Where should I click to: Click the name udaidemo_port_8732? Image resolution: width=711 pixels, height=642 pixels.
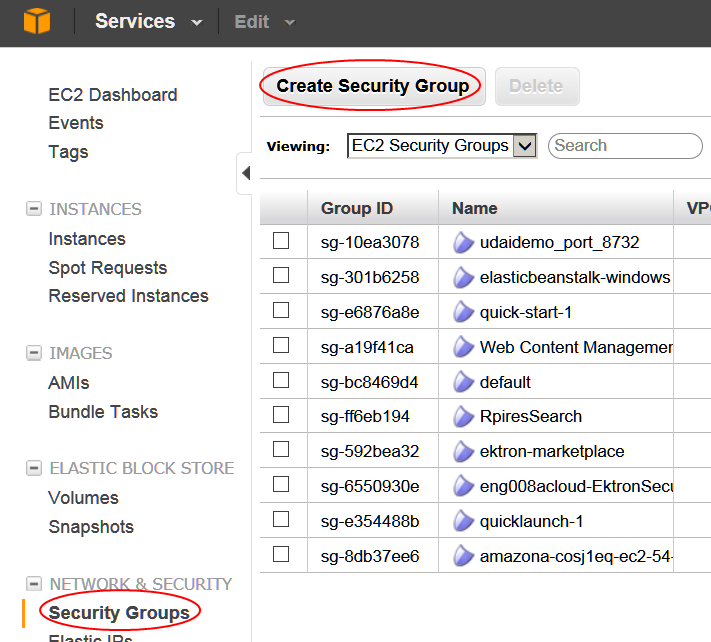(x=560, y=243)
